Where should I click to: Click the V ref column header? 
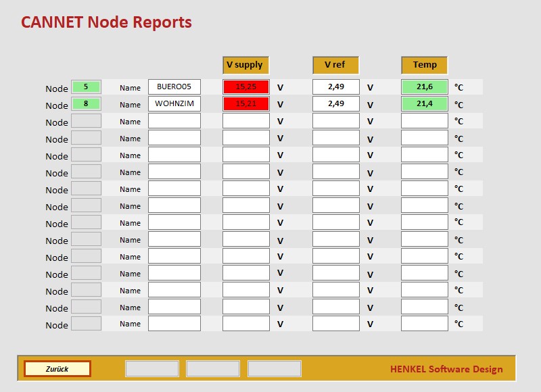335,65
